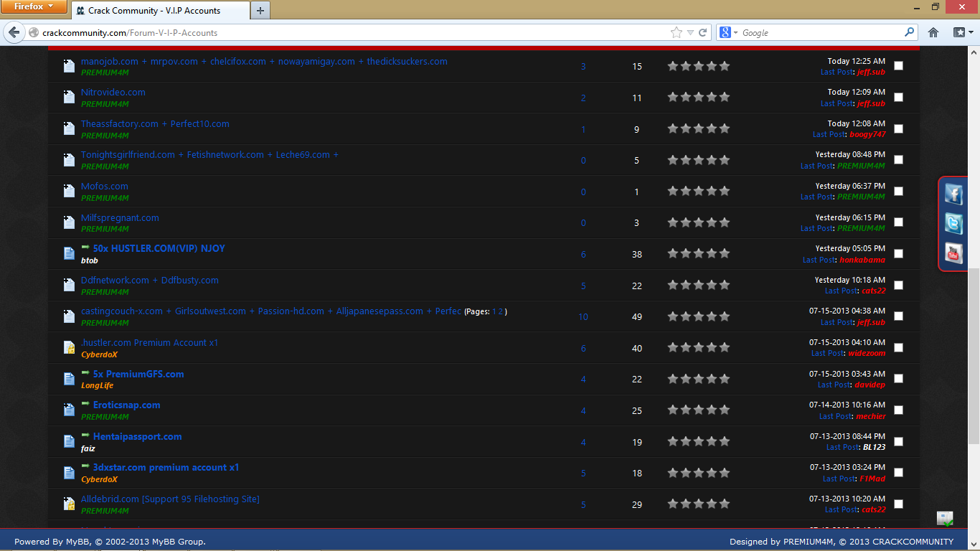This screenshot has width=980, height=551.
Task: Go back with the browser Back arrow
Action: [x=14, y=32]
